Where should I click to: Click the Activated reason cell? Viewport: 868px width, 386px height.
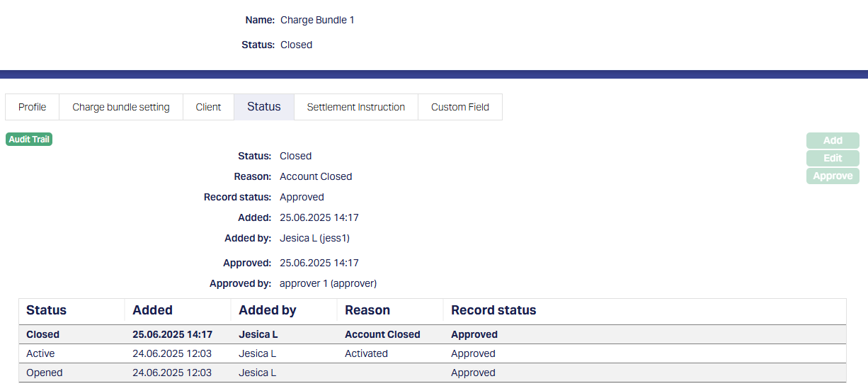pos(366,353)
